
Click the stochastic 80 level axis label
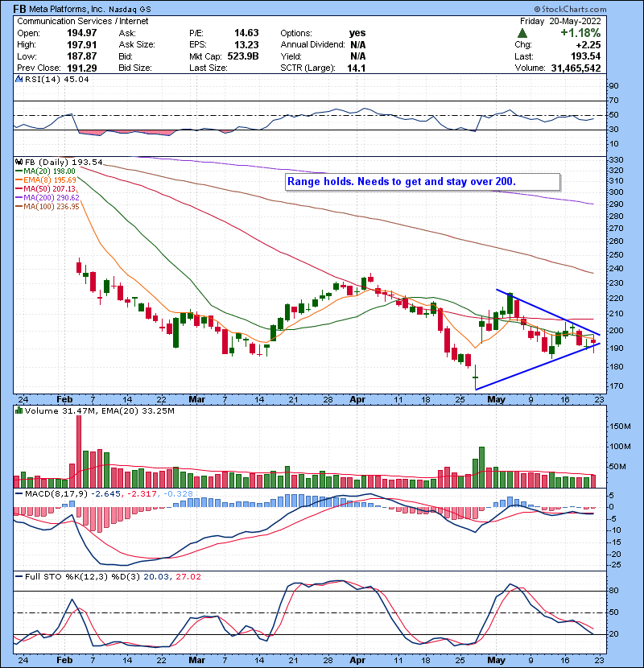(613, 591)
